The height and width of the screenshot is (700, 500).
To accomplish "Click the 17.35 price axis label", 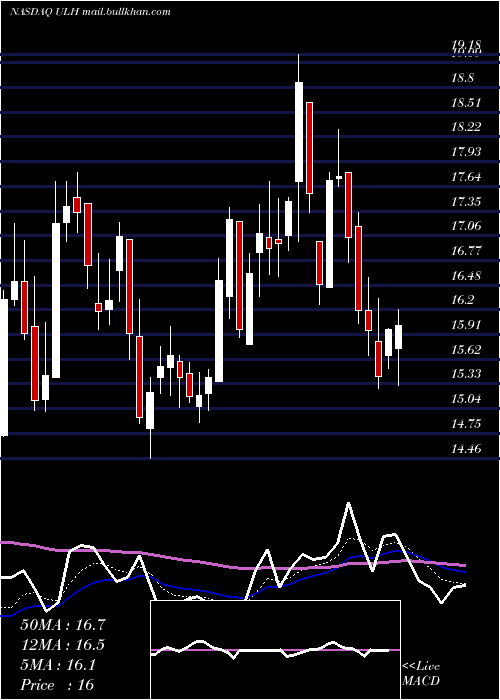I will [466, 202].
